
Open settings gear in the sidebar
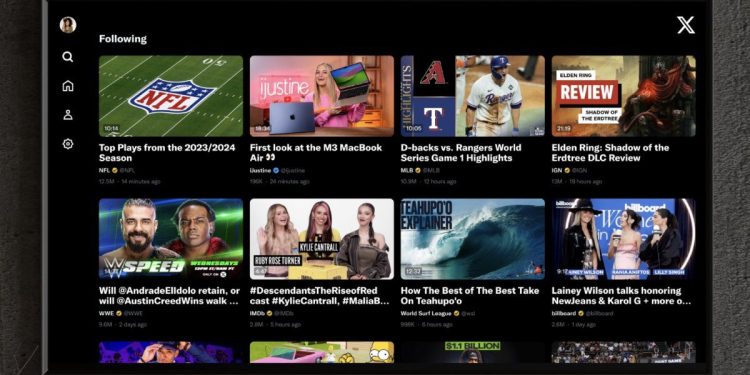[x=68, y=144]
